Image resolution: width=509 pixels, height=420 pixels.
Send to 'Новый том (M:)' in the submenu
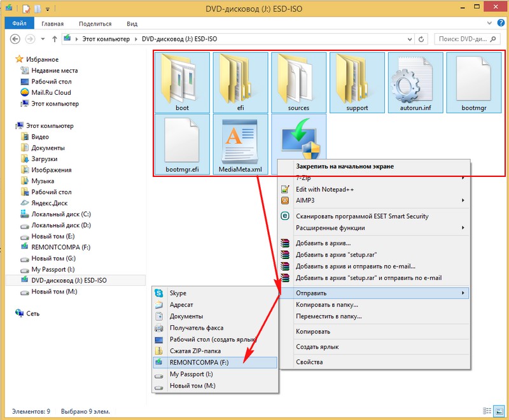tap(215, 386)
